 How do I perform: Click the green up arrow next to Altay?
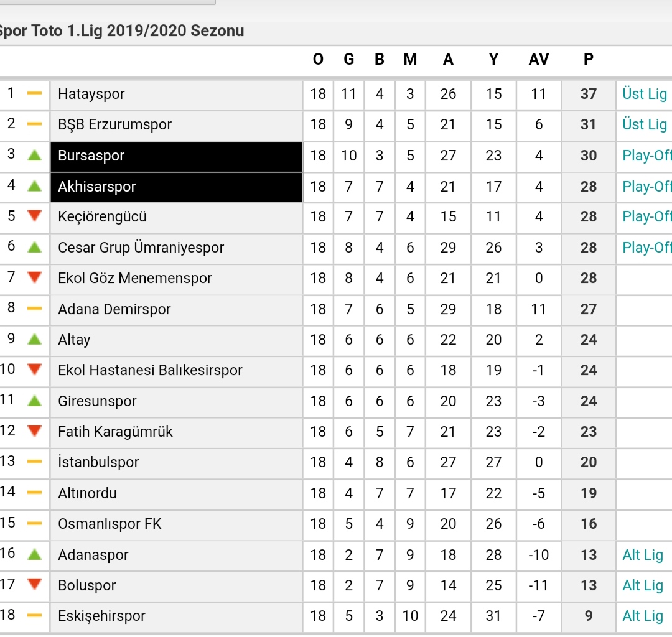tap(34, 339)
